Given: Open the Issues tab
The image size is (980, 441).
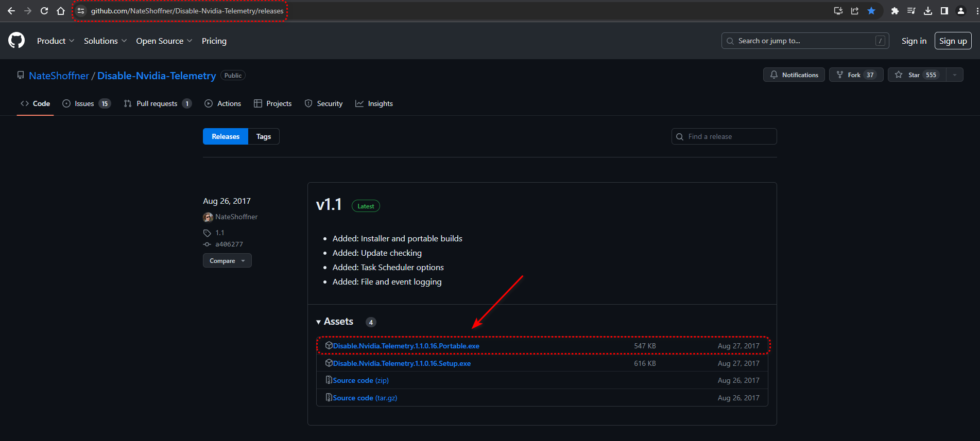Looking at the screenshot, I should coord(87,103).
